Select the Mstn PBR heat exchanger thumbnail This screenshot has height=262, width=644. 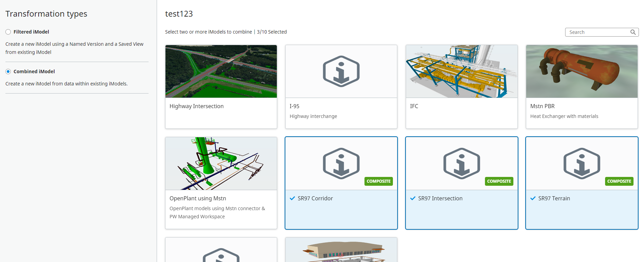point(582,72)
